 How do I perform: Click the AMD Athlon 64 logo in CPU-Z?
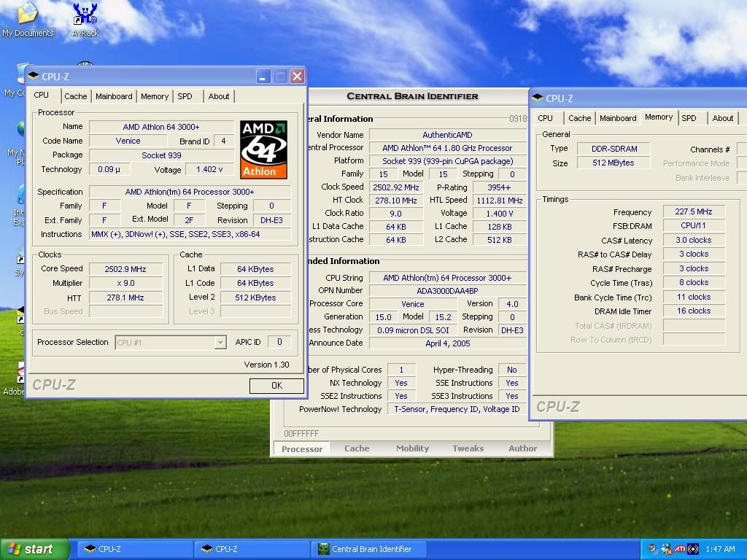[263, 149]
